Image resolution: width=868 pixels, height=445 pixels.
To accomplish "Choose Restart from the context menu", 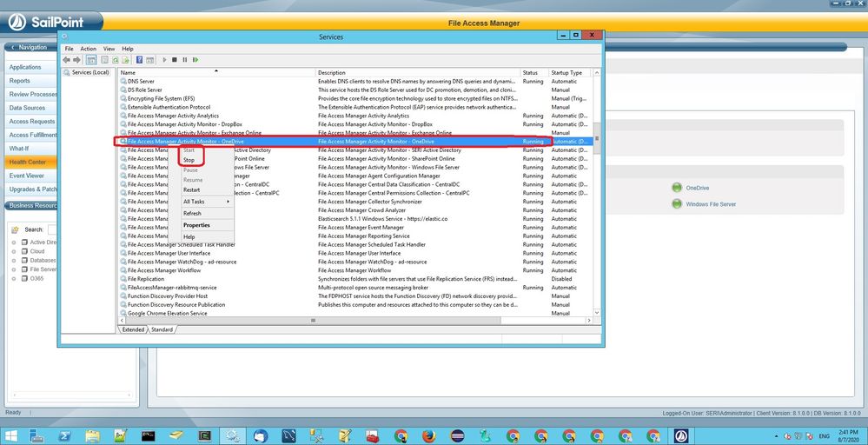I will click(191, 189).
